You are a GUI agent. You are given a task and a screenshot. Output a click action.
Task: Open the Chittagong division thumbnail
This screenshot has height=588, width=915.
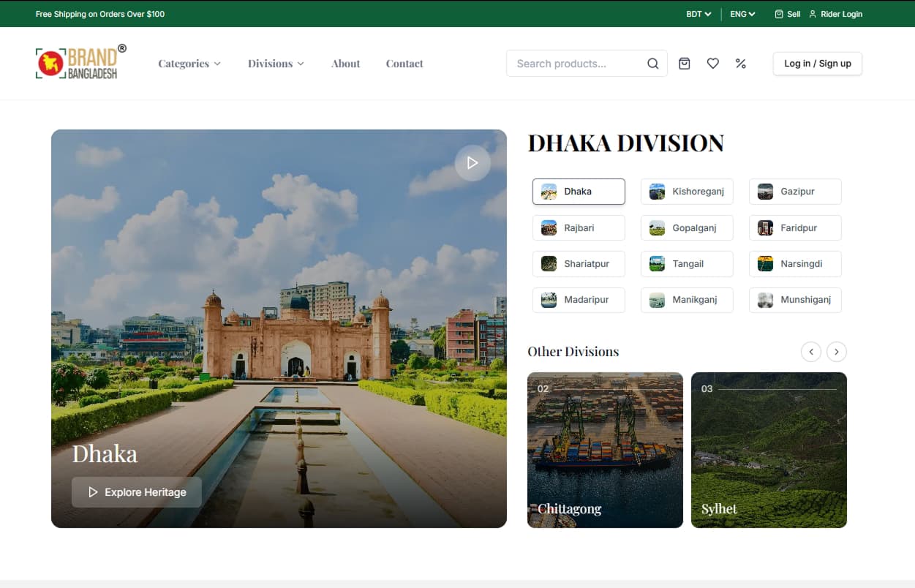[x=605, y=449]
